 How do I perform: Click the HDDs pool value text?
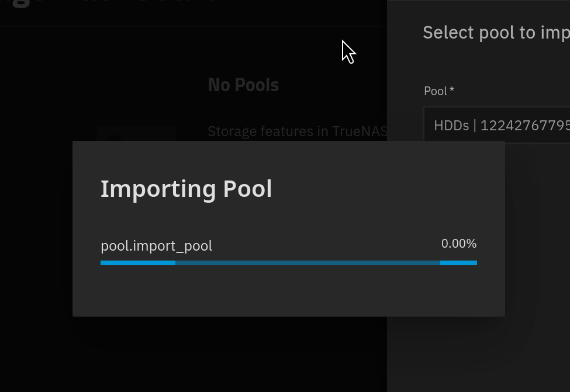tap(502, 126)
